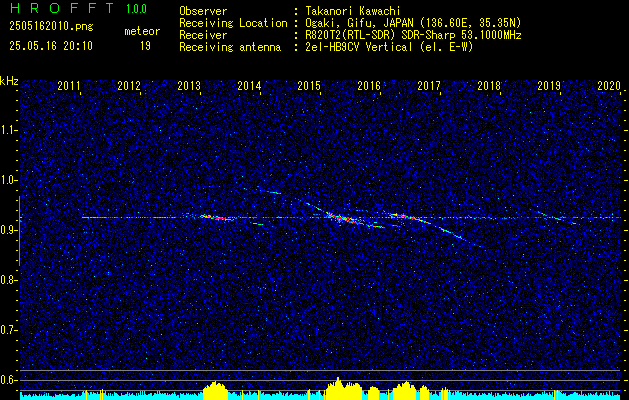The image size is (629, 400).
Task: Click the Receiving Location field label
Action: (x=233, y=23)
